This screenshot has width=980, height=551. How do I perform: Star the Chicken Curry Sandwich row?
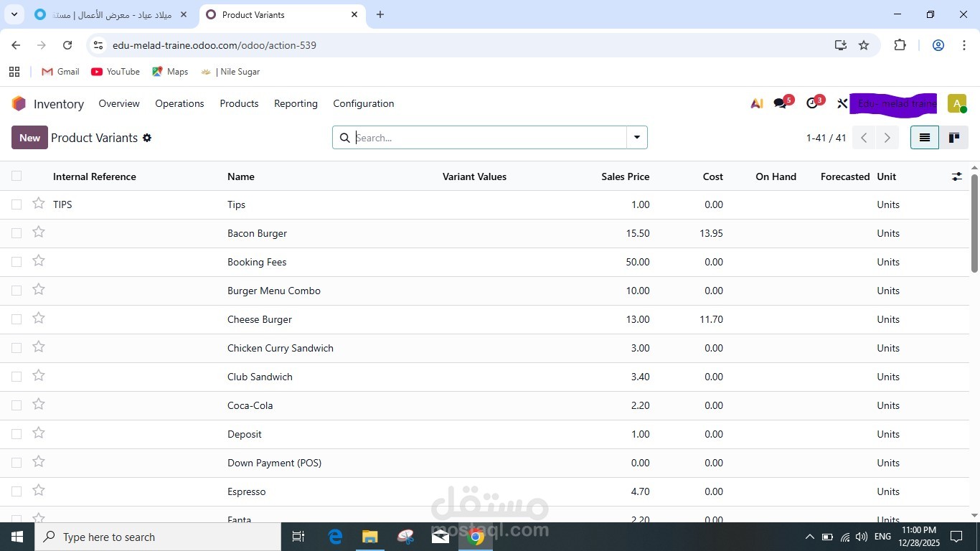(x=39, y=347)
